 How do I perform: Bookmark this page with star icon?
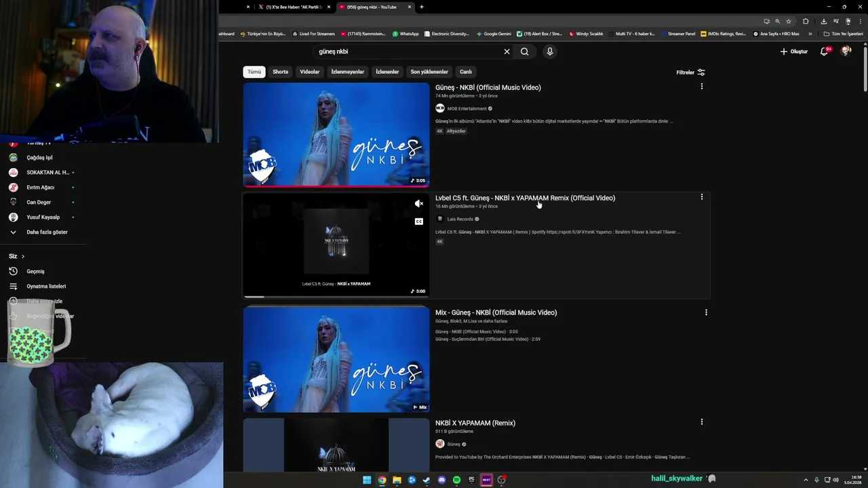pyautogui.click(x=789, y=21)
